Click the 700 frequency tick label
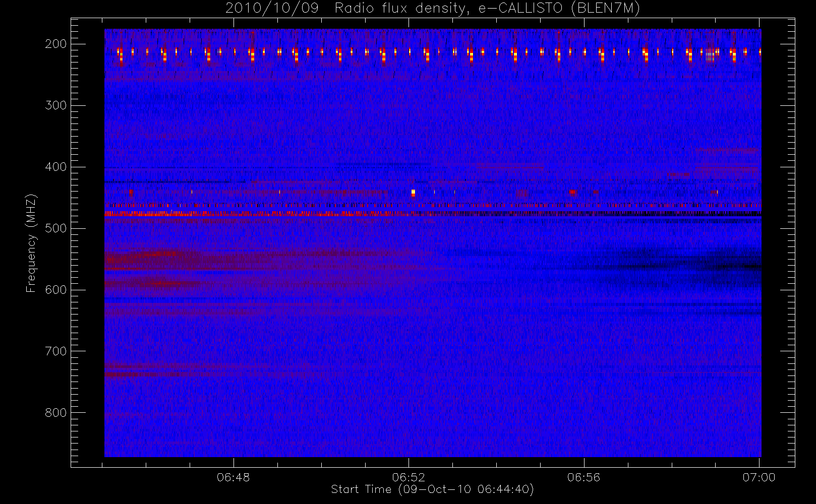 click(56, 351)
